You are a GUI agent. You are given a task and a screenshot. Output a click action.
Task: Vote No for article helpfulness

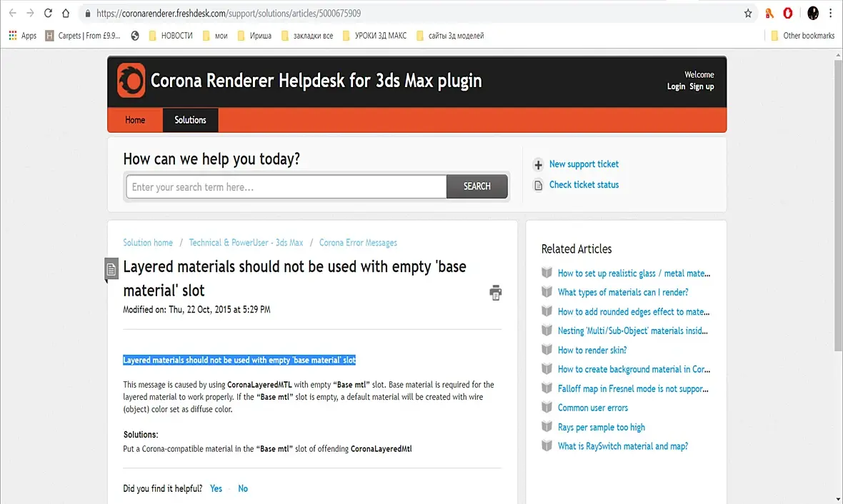coord(243,488)
